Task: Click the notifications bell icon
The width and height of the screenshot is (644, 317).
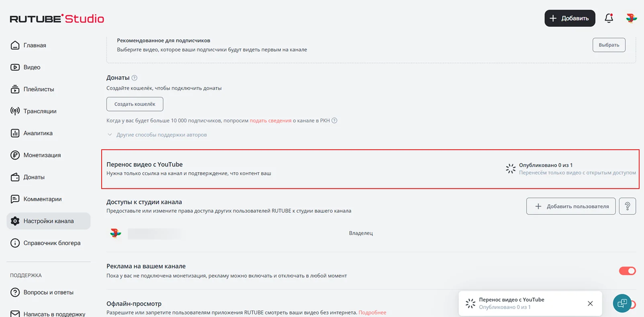Action: tap(609, 18)
